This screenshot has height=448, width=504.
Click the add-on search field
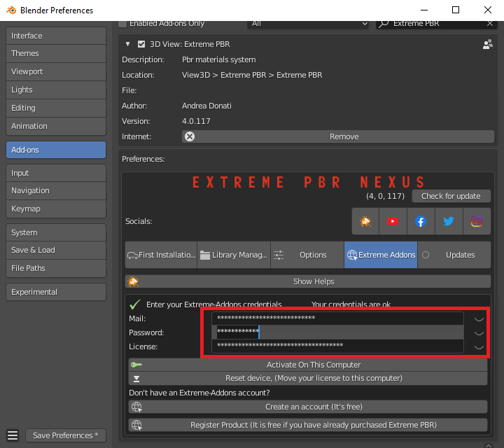pos(435,24)
